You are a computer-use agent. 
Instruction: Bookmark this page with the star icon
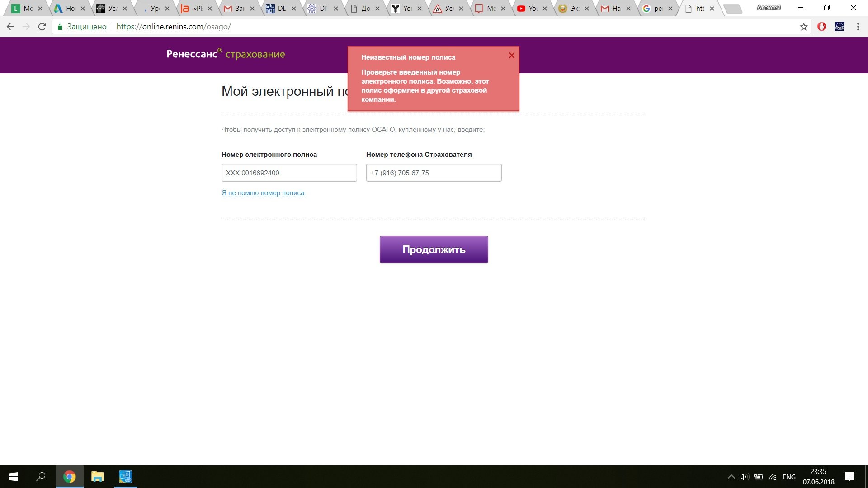(x=803, y=27)
